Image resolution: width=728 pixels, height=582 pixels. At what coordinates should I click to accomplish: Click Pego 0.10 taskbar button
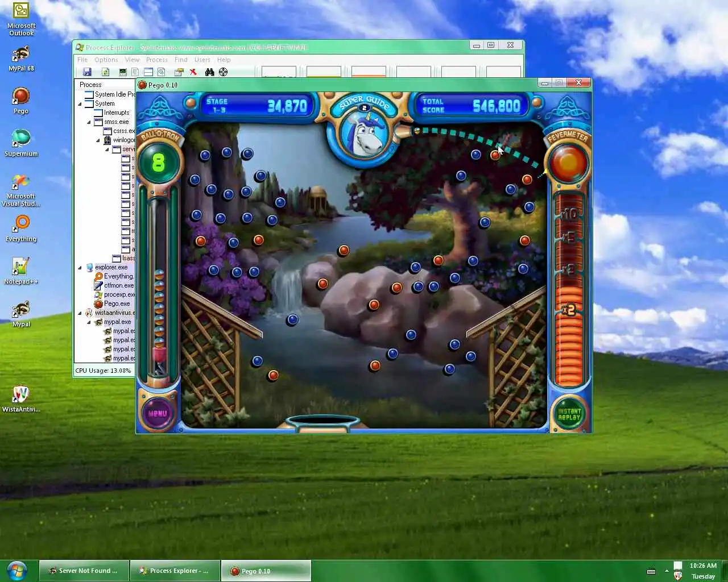point(266,571)
